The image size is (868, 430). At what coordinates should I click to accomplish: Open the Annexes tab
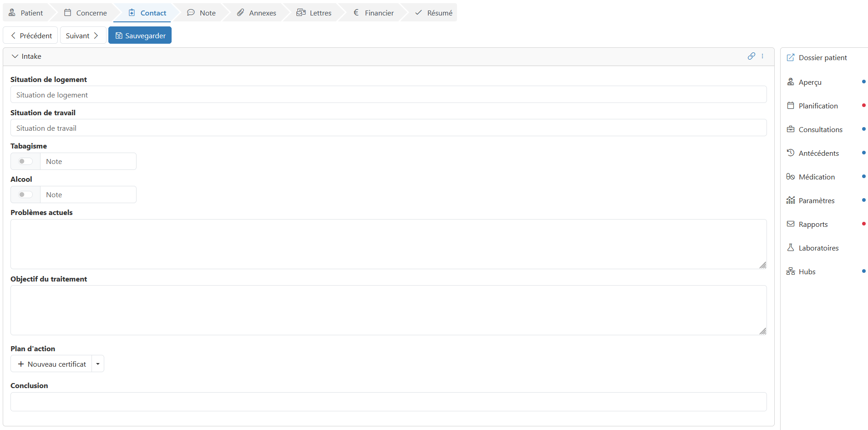click(256, 13)
